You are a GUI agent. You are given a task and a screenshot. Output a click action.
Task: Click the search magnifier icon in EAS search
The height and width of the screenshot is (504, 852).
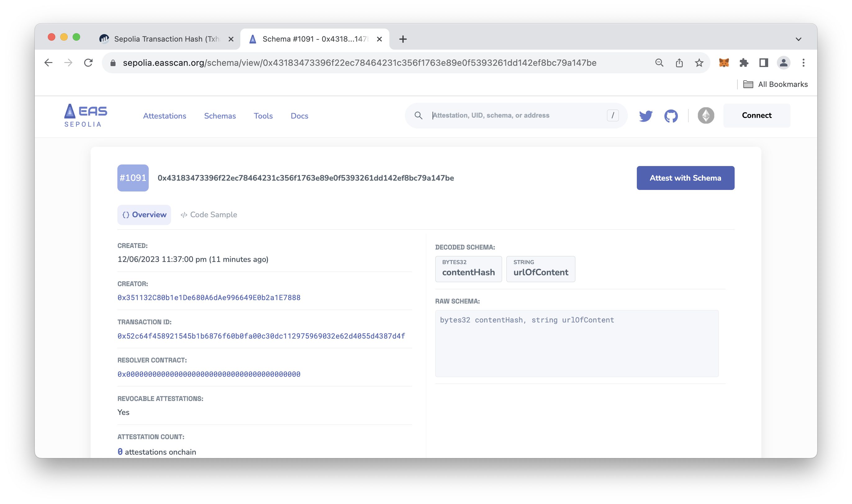(418, 115)
